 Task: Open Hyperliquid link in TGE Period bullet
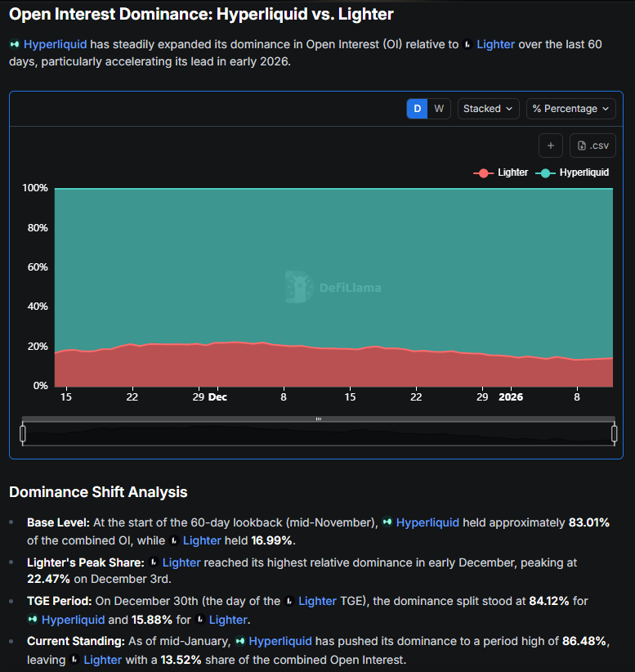point(74,620)
